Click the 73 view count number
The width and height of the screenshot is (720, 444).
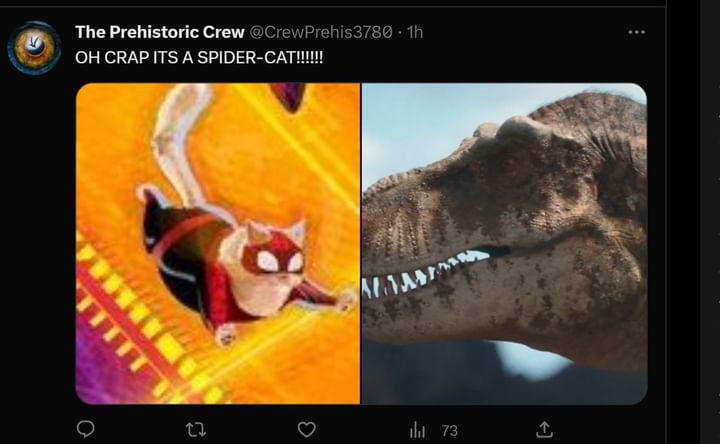tap(449, 430)
